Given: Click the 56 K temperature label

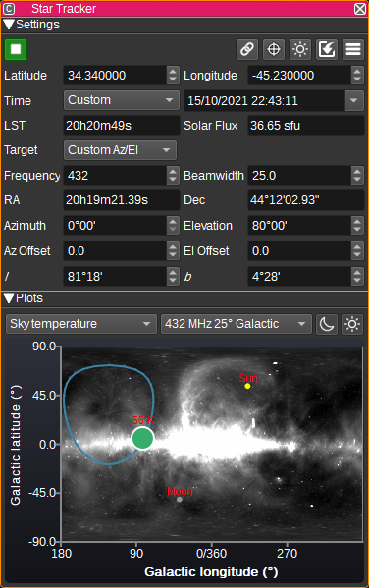Looking at the screenshot, I should tap(143, 420).
